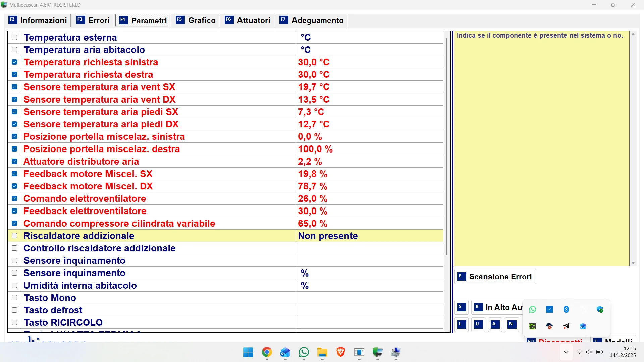Click the N shortcut button
The height and width of the screenshot is (362, 644).
[512, 324]
